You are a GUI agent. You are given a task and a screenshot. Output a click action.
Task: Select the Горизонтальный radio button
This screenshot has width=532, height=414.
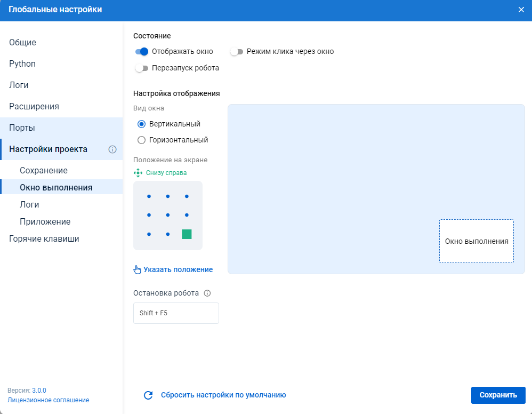click(141, 140)
